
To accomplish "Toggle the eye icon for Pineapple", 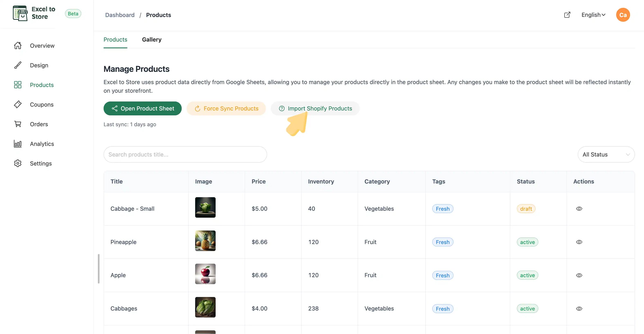I will [x=579, y=242].
